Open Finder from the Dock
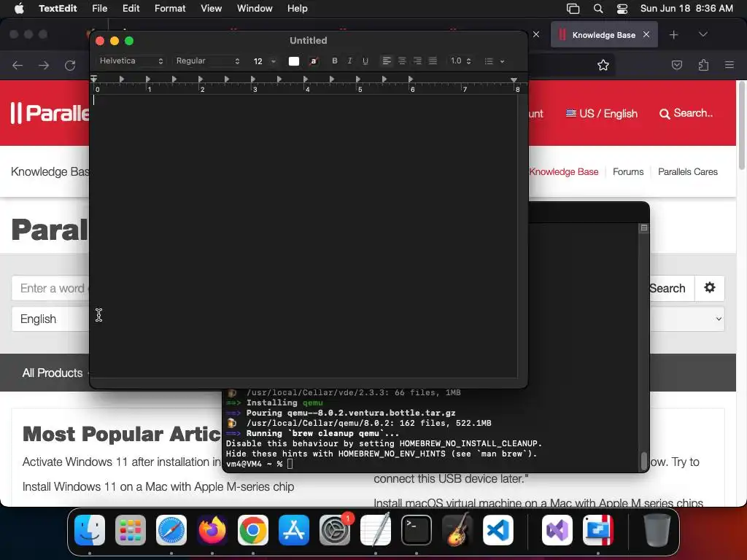 pyautogui.click(x=90, y=530)
